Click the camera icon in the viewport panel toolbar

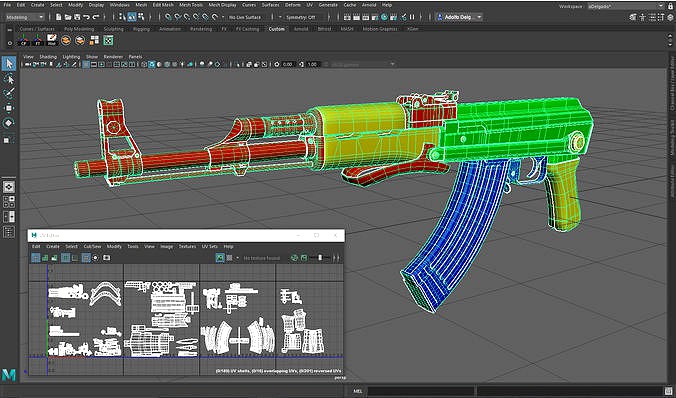point(28,64)
